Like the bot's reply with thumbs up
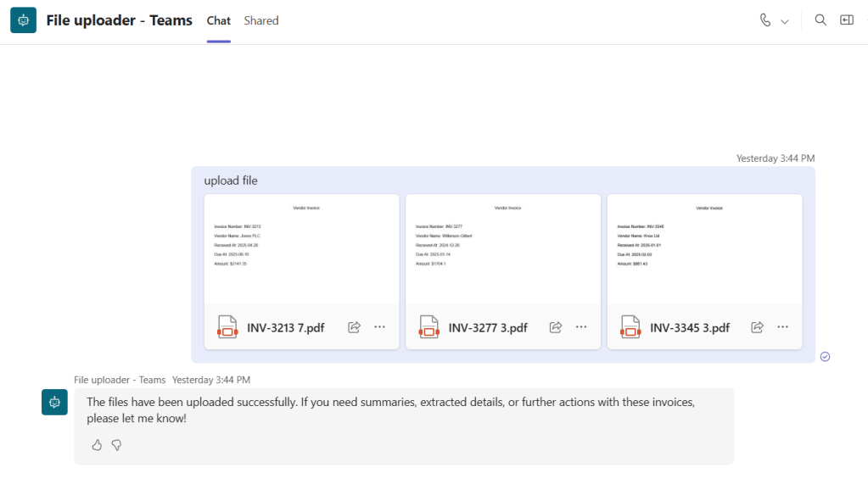Screen dimensions: 868x484 pyautogui.click(x=97, y=445)
